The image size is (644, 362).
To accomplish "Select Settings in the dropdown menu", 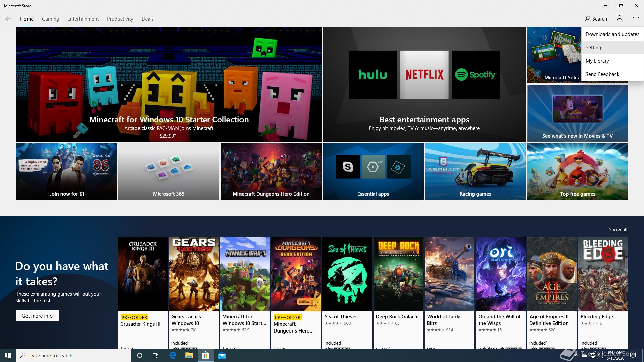I will [x=612, y=47].
